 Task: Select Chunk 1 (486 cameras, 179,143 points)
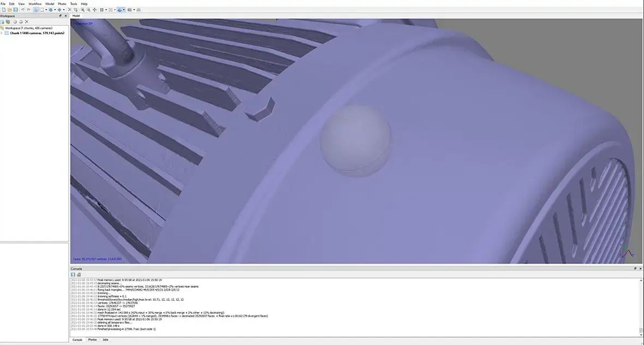37,33
